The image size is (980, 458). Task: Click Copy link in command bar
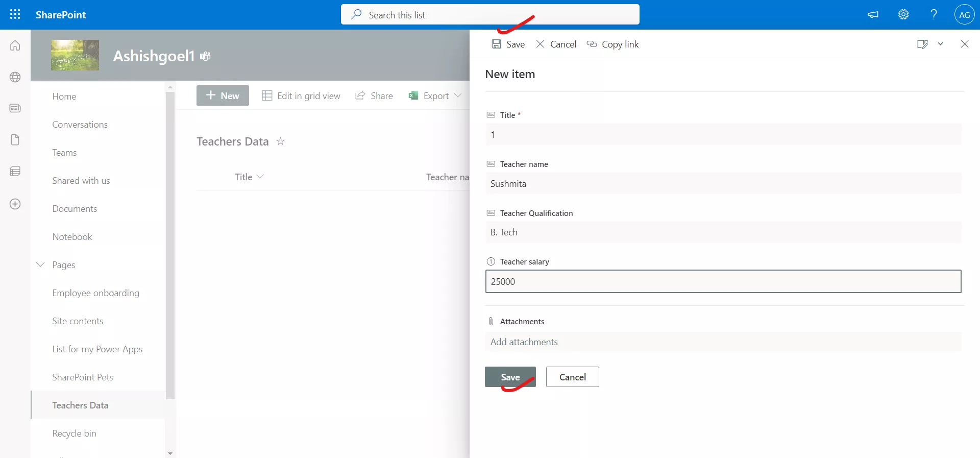612,44
